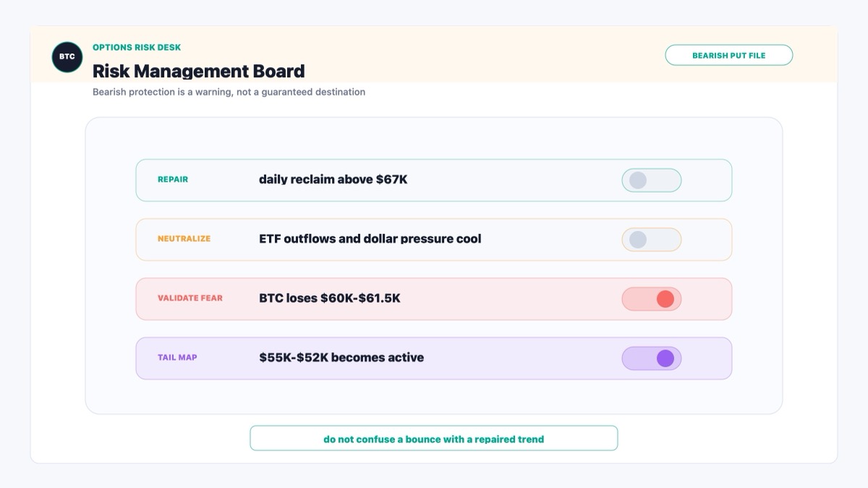Open the Bearish Put File button

coord(728,55)
